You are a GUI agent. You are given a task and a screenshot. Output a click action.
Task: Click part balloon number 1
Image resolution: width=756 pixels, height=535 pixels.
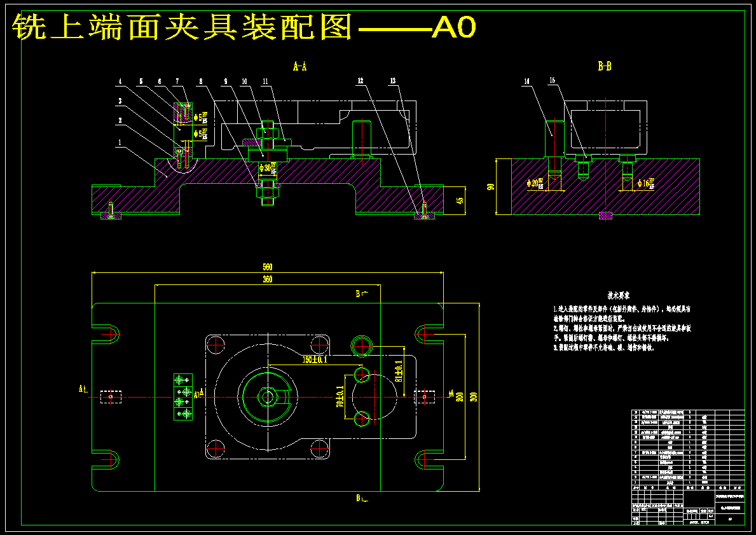[x=120, y=143]
